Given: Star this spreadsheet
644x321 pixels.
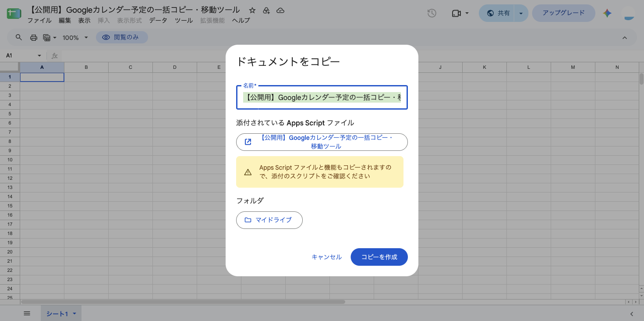Looking at the screenshot, I should pos(252,10).
